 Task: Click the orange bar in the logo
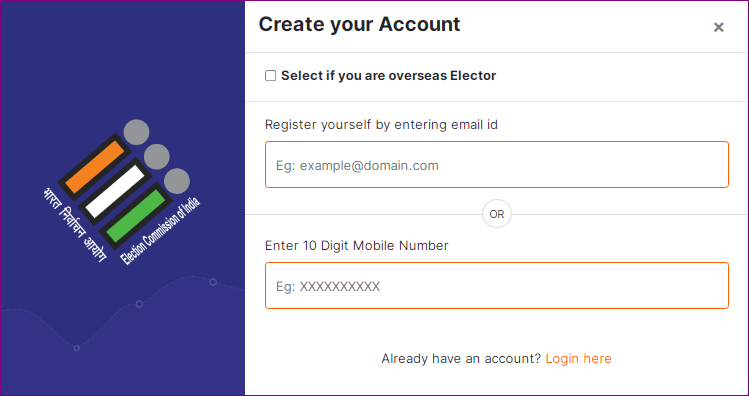point(95,167)
